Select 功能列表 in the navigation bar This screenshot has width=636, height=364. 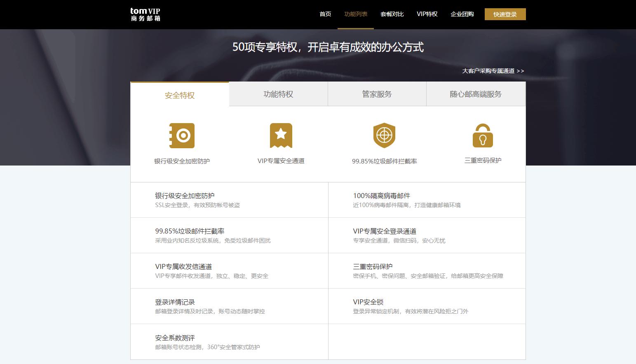point(356,14)
